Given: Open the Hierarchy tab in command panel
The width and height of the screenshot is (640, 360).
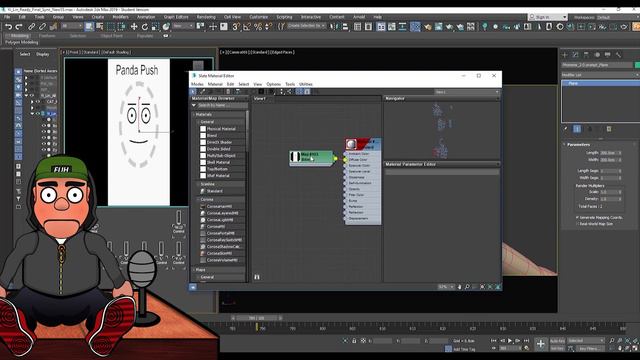Looking at the screenshot, I should tap(587, 55).
